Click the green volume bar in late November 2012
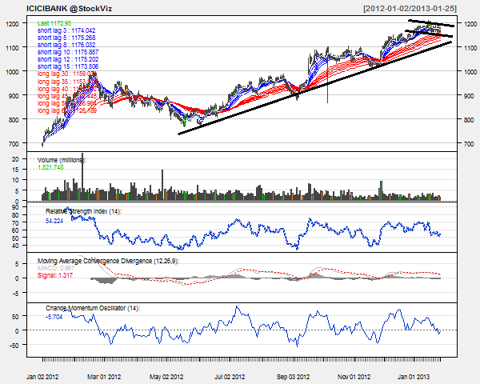 [381, 191]
